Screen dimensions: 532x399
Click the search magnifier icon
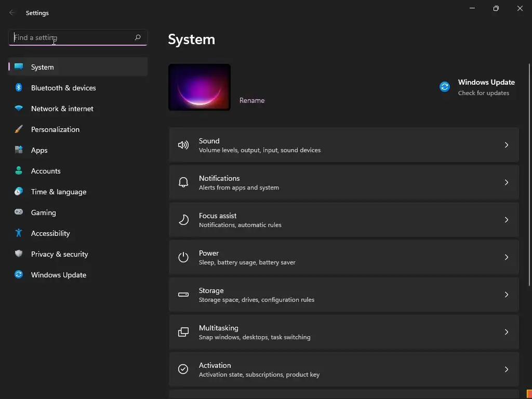click(138, 37)
